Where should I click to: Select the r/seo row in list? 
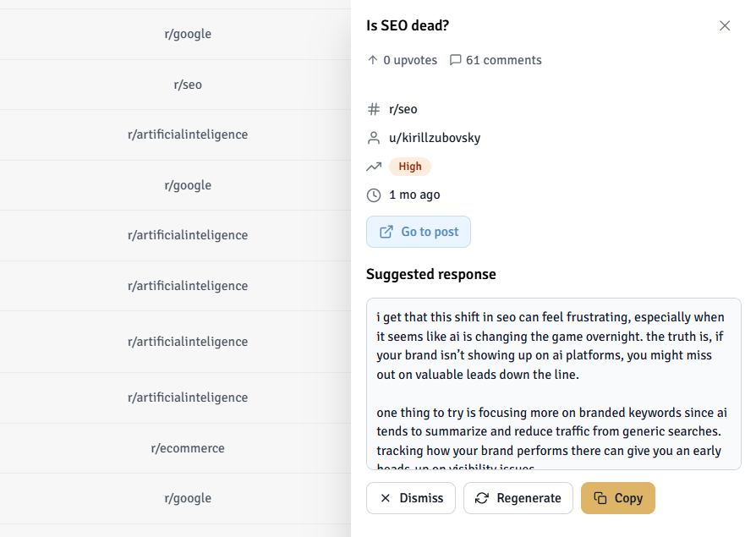[188, 85]
